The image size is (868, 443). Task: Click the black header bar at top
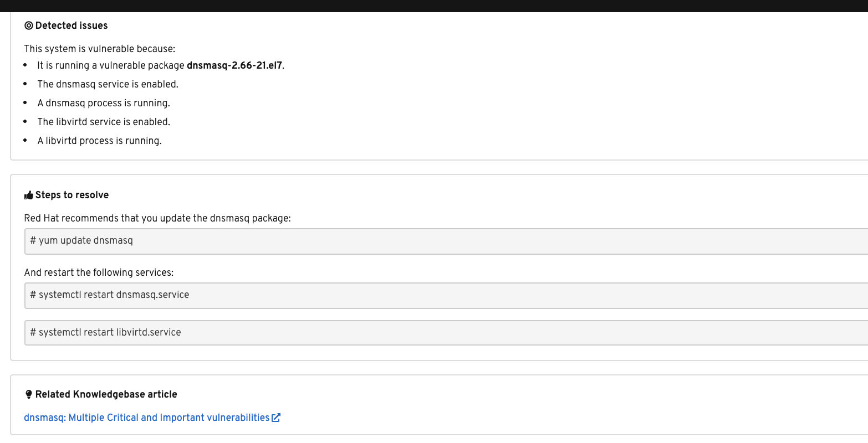tap(434, 6)
